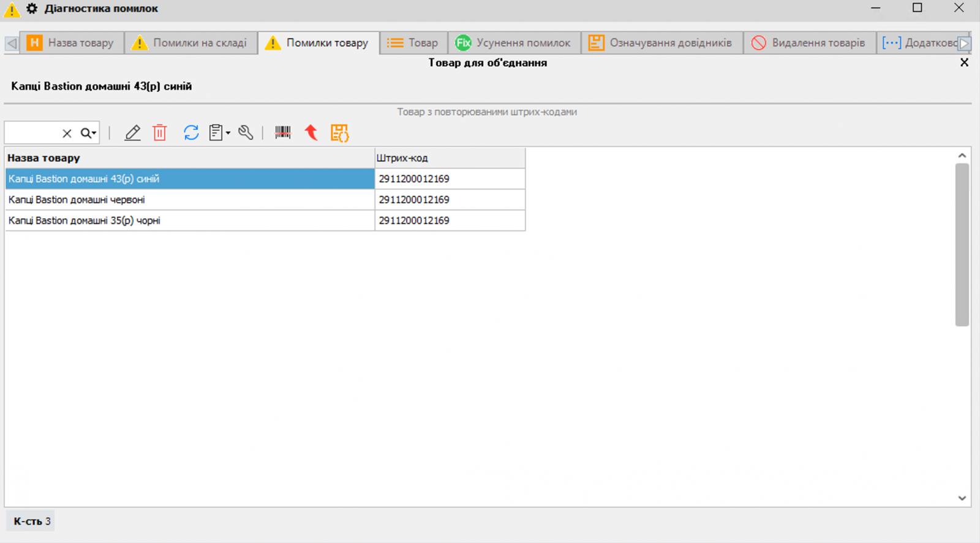Image resolution: width=980 pixels, height=543 pixels.
Task: Click the red upward arrow icon
Action: [x=312, y=133]
